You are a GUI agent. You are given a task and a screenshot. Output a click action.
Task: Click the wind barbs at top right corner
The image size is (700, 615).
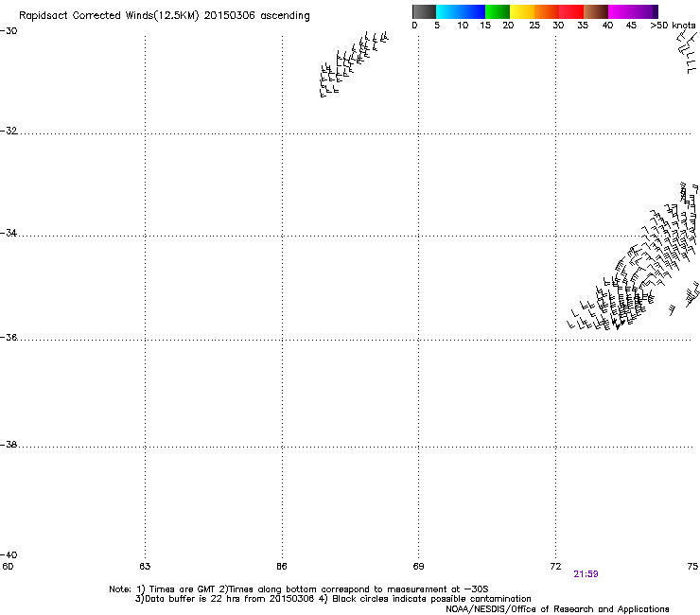688,52
